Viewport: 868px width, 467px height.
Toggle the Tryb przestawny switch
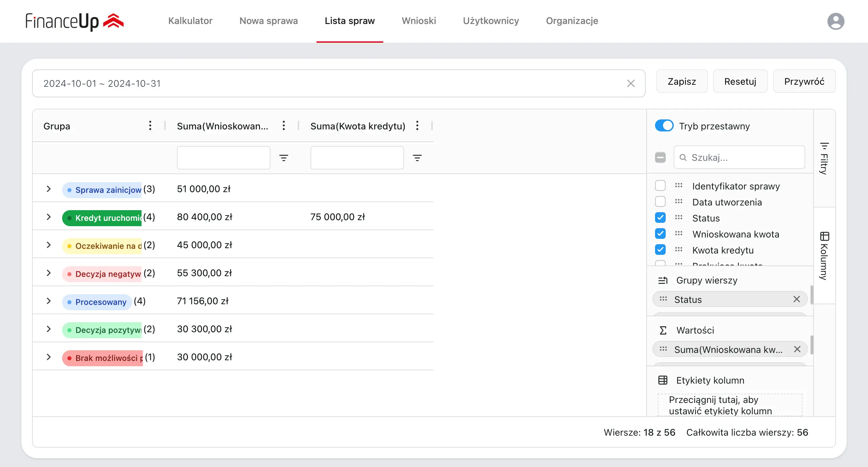[x=664, y=125]
